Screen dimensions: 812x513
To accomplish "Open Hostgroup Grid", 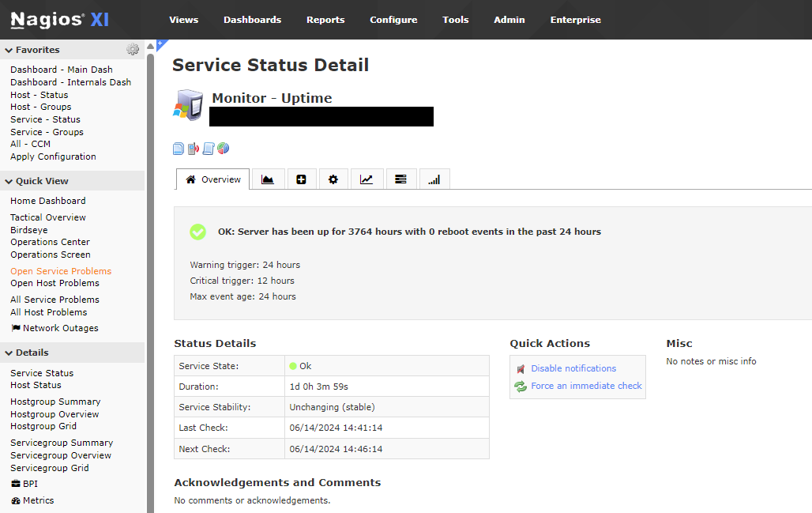I will [43, 426].
